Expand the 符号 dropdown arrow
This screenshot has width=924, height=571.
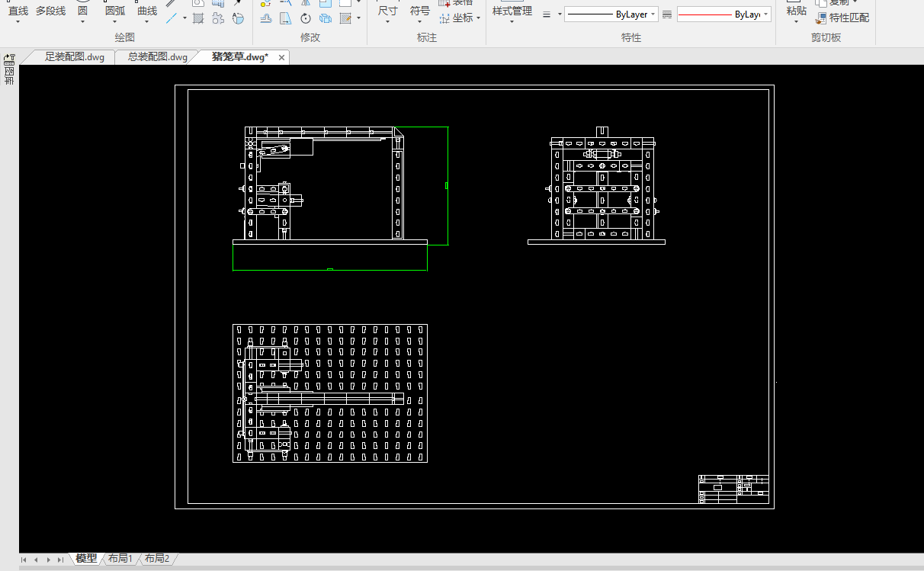pos(419,22)
